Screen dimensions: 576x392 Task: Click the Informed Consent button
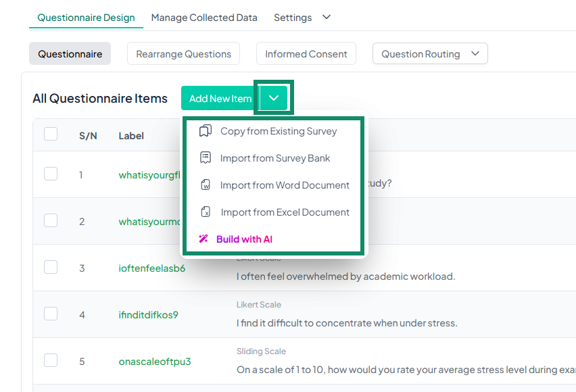[x=306, y=53]
